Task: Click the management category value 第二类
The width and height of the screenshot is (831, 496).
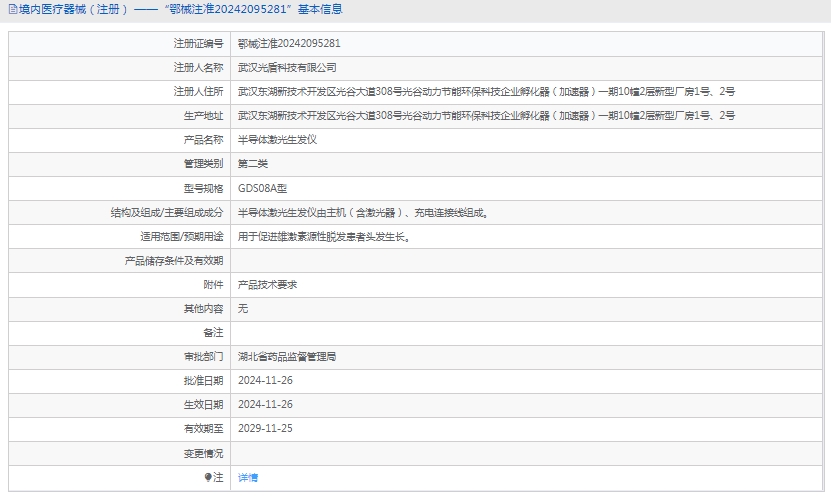Action: (253, 164)
